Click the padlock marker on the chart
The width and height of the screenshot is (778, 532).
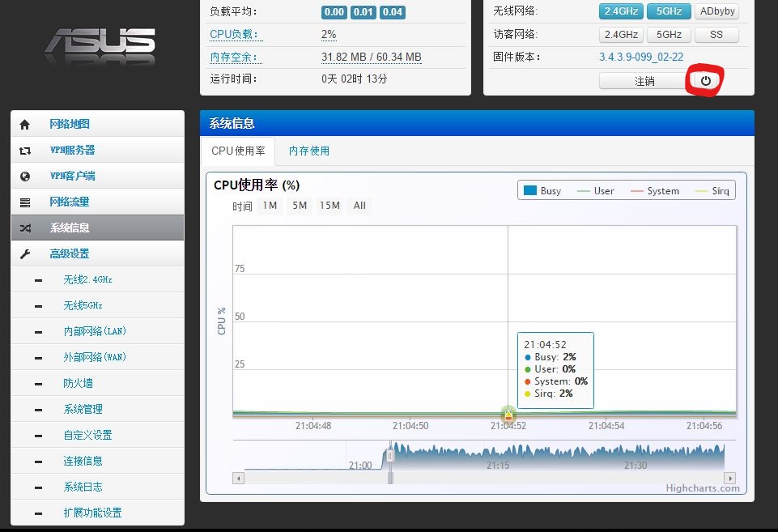pos(508,415)
